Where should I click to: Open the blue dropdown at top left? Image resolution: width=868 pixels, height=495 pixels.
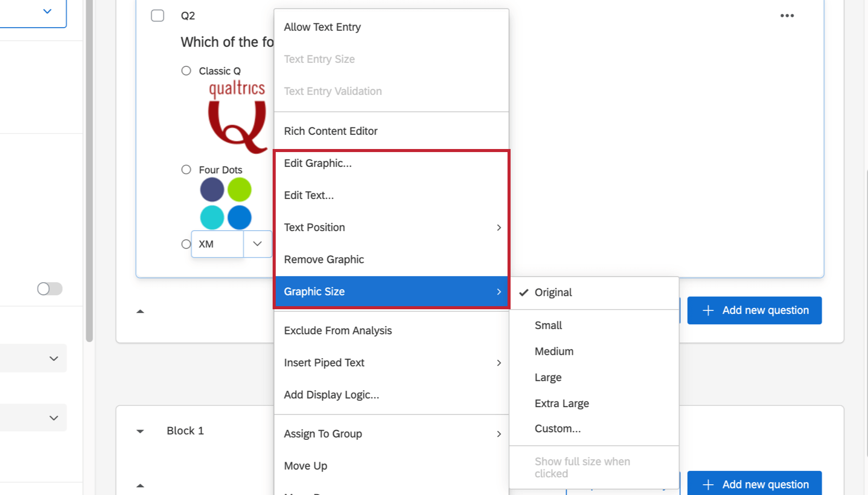click(47, 11)
